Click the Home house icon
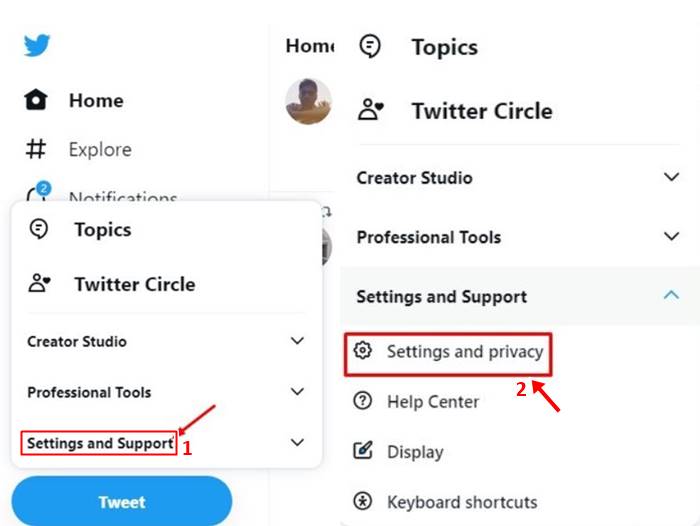 click(36, 100)
